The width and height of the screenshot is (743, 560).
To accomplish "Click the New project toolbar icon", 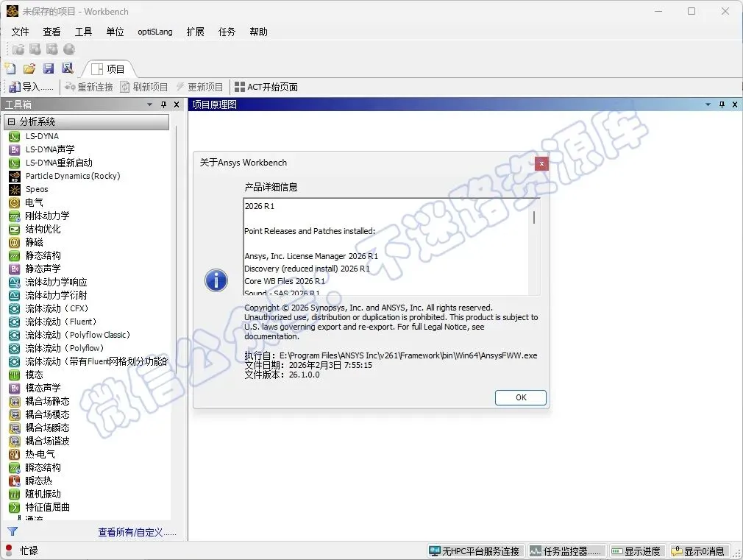I will pos(10,68).
